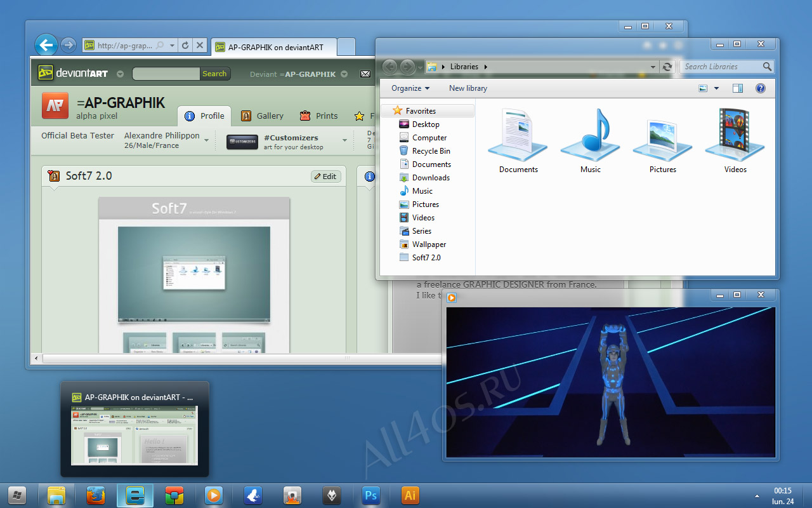Viewport: 812px width, 508px height.
Task: Click the Libraries breadcrumb in address bar
Action: click(464, 67)
